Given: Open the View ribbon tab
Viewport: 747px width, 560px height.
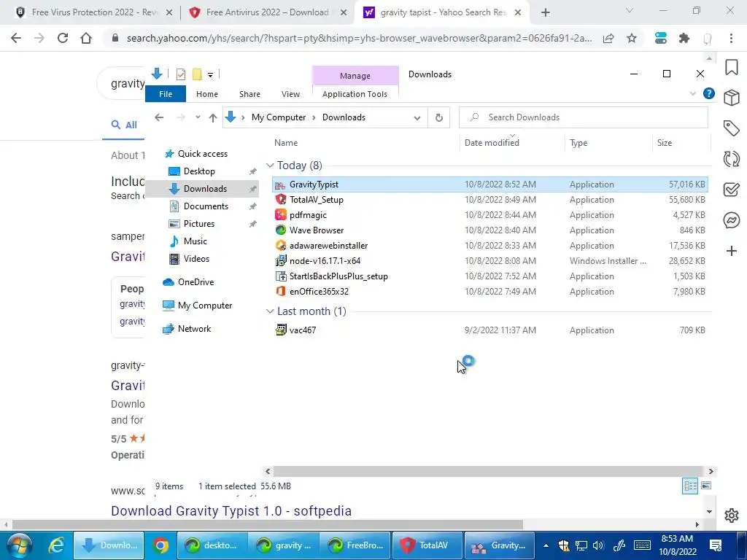Looking at the screenshot, I should [x=290, y=94].
